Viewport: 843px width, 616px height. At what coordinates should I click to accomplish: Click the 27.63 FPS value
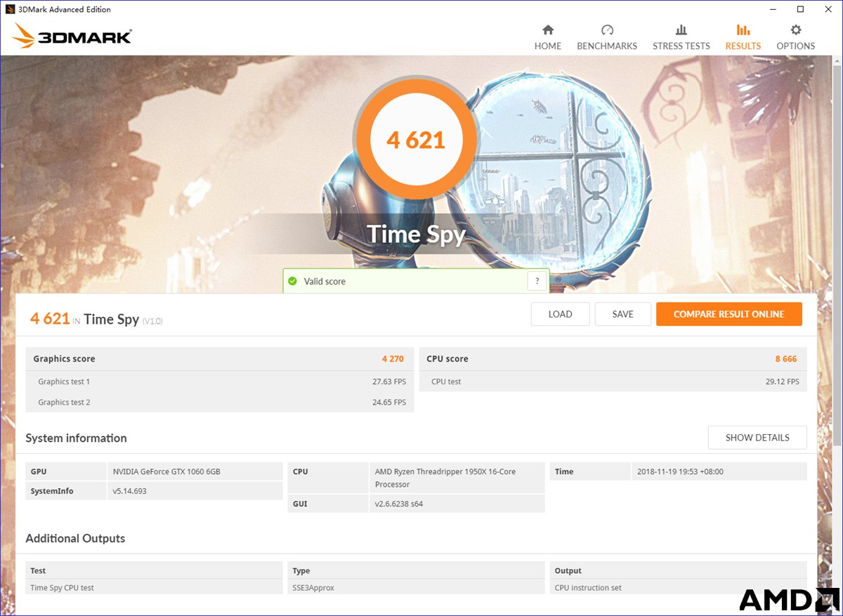coord(389,381)
